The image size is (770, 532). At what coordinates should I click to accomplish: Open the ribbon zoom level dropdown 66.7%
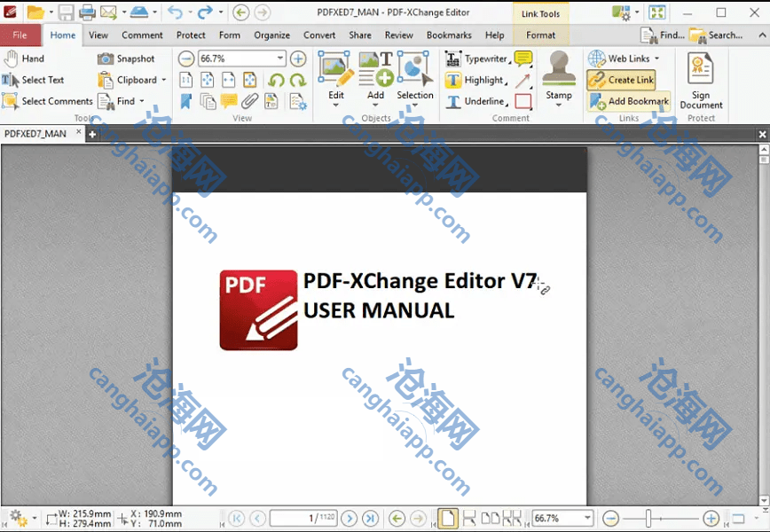click(280, 59)
